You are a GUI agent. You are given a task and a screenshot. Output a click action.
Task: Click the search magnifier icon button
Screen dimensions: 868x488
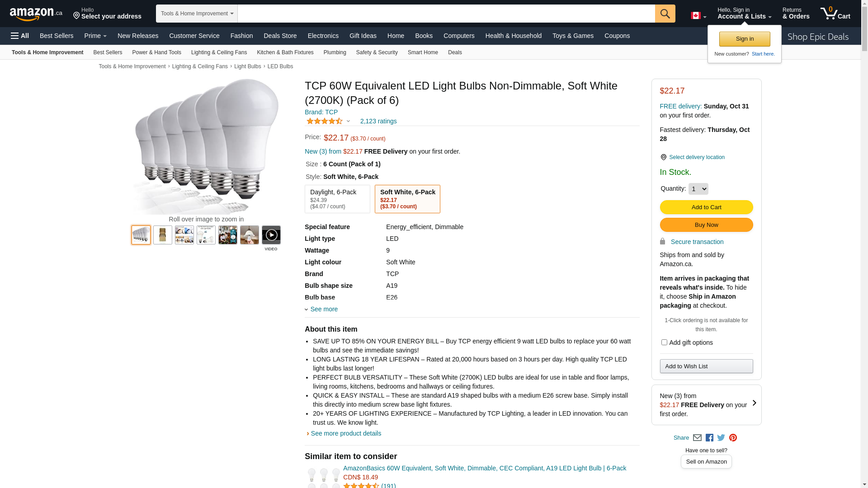click(665, 14)
